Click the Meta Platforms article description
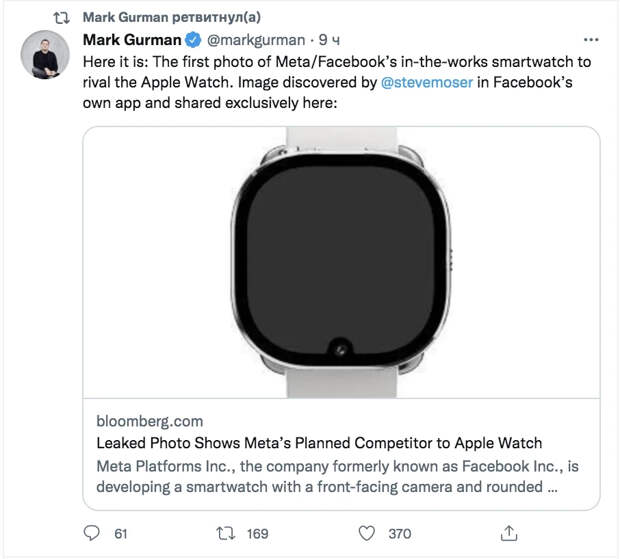This screenshot has height=559, width=620. click(x=337, y=476)
